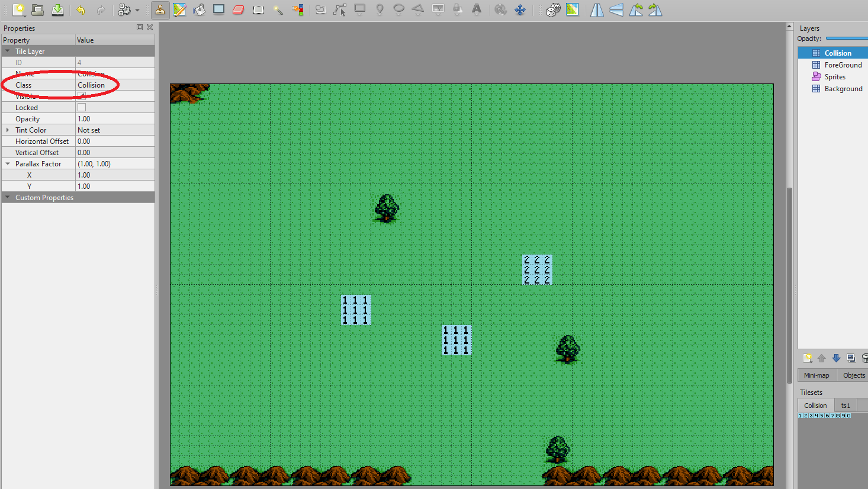Click the Undo arrow icon
Screen dimensions: 868x489
(81, 10)
